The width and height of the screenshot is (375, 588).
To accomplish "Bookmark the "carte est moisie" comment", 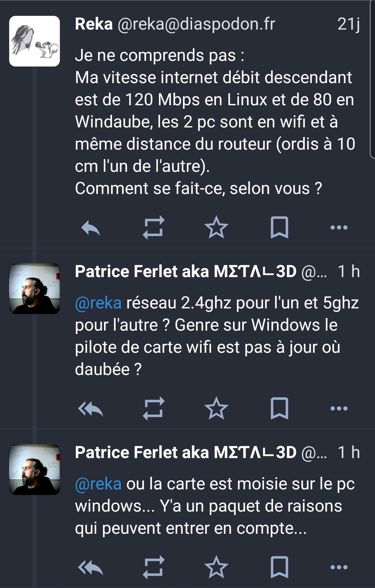I will point(279,567).
